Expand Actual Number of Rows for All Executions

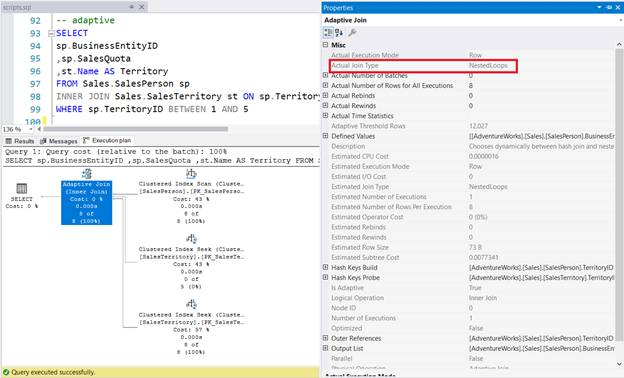point(326,85)
